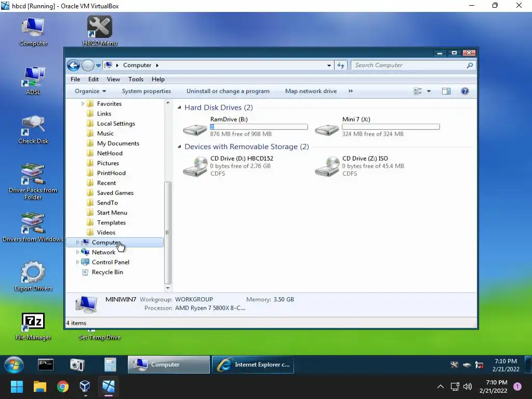
Task: Select the 7z File Manager icon
Action: (33, 326)
